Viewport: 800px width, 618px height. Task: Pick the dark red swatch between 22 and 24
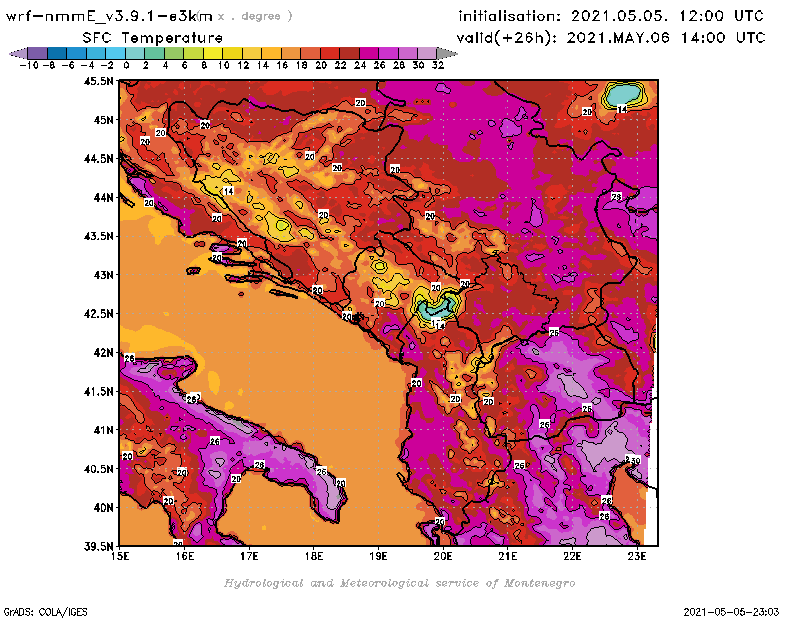click(x=349, y=53)
